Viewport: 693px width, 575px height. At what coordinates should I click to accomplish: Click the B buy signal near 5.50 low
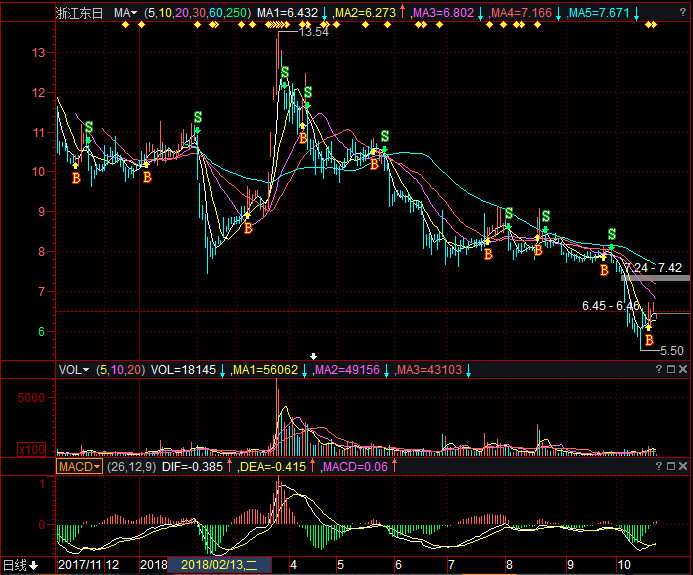[x=649, y=340]
